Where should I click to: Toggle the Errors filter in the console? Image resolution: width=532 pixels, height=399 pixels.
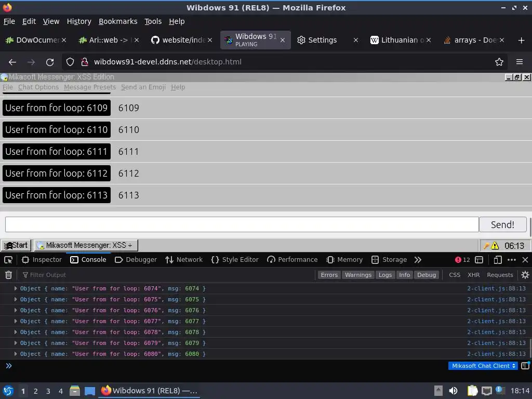329,275
